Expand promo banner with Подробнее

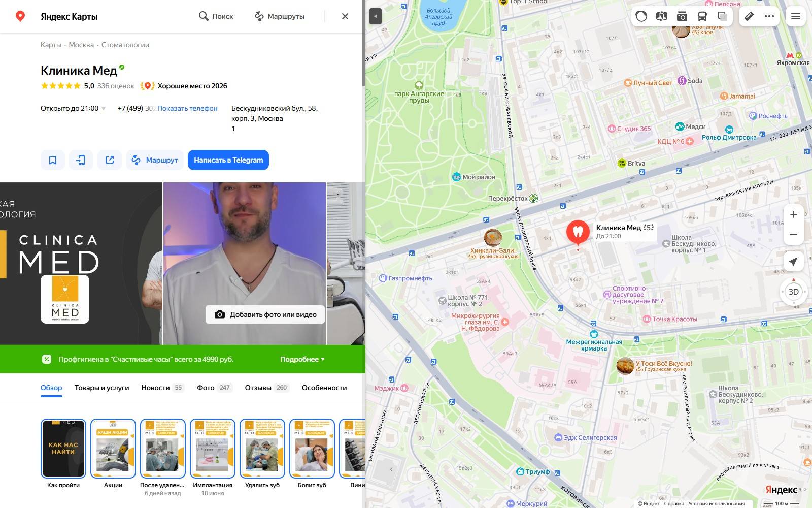click(302, 359)
